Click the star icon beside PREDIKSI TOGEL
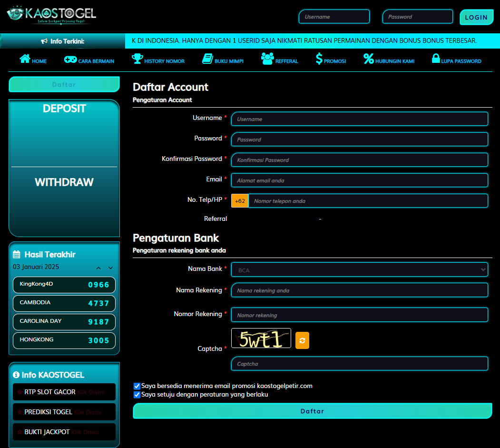Viewport: 500px width, 448px height. (20, 412)
